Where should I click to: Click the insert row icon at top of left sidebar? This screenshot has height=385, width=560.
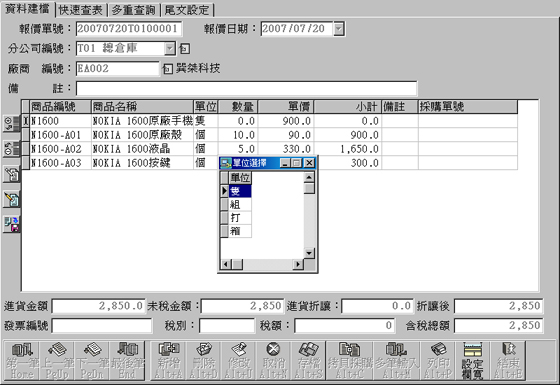(x=11, y=124)
